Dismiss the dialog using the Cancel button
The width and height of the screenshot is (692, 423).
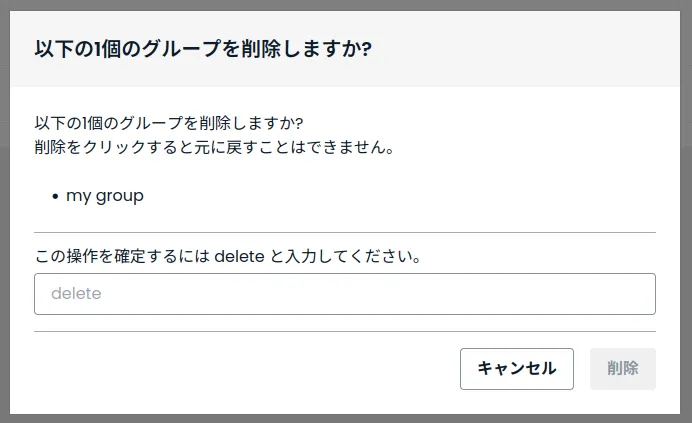point(516,368)
